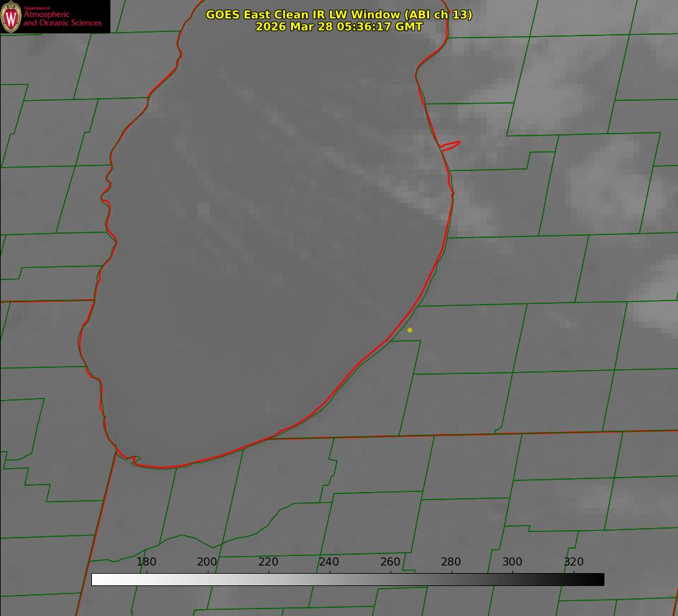Click the Atmospheric and Oceanic Sciences text
The width and height of the screenshot is (678, 616).
click(x=63, y=18)
